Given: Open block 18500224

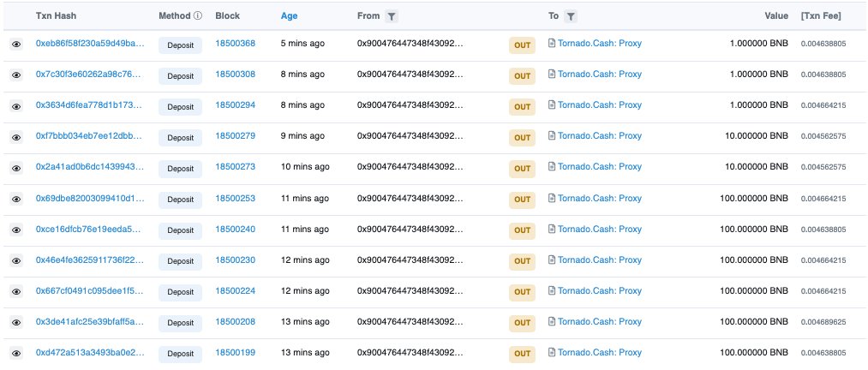Looking at the screenshot, I should (236, 291).
